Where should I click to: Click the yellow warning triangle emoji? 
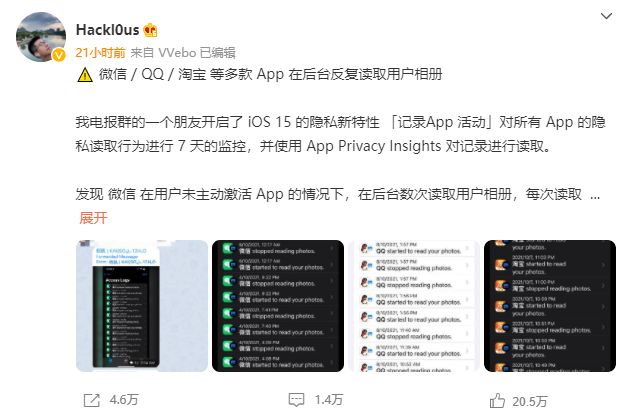[x=85, y=75]
